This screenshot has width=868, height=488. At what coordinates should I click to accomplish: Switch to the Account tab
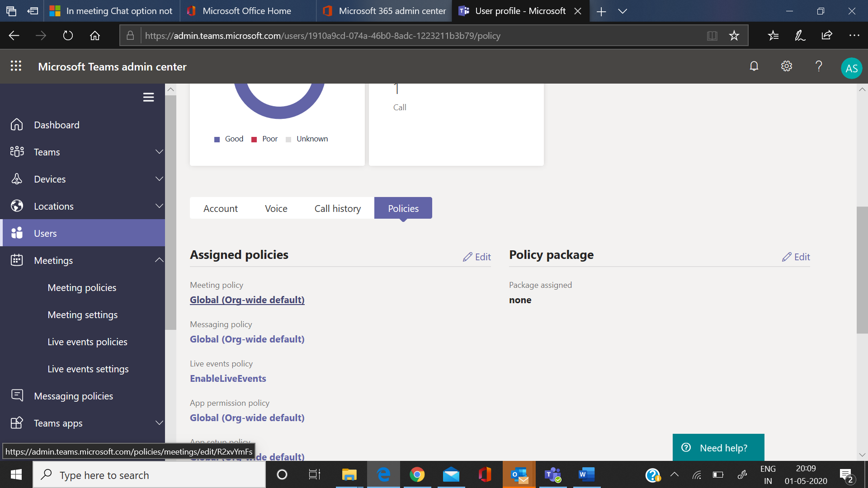click(x=221, y=208)
